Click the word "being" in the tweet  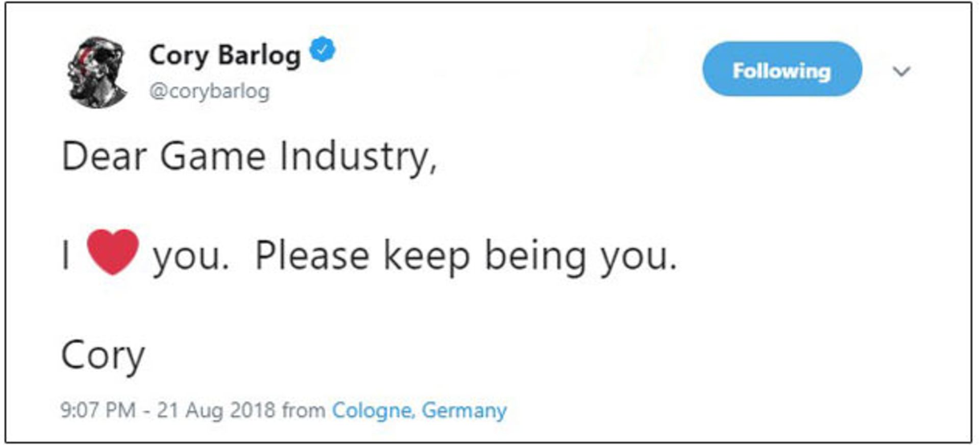click(535, 256)
